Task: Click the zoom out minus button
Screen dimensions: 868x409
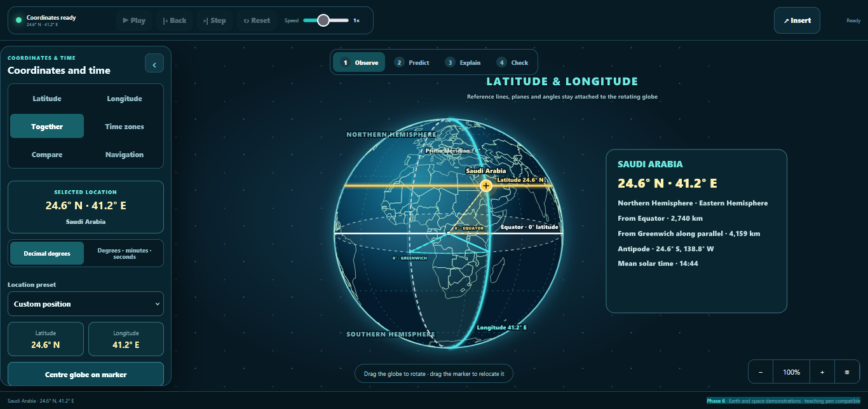Action: tap(761, 372)
